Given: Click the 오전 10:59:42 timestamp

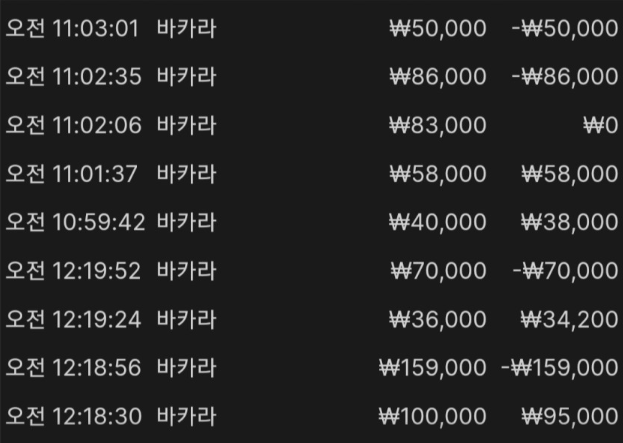Looking at the screenshot, I should (x=75, y=222).
